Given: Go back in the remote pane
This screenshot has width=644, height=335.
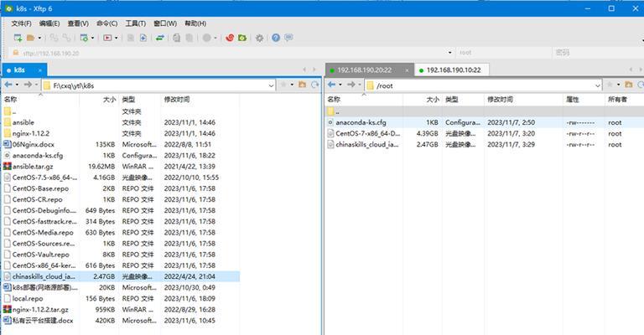Looking at the screenshot, I should [x=331, y=85].
